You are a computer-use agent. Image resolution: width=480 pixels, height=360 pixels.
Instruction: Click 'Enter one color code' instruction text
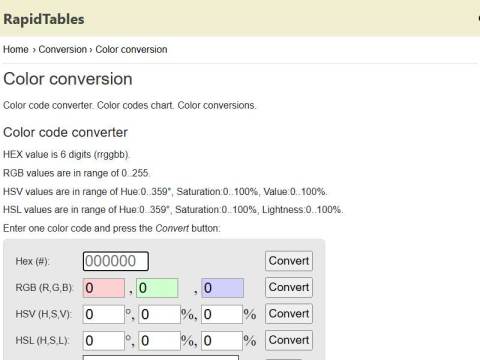pyautogui.click(x=112, y=228)
